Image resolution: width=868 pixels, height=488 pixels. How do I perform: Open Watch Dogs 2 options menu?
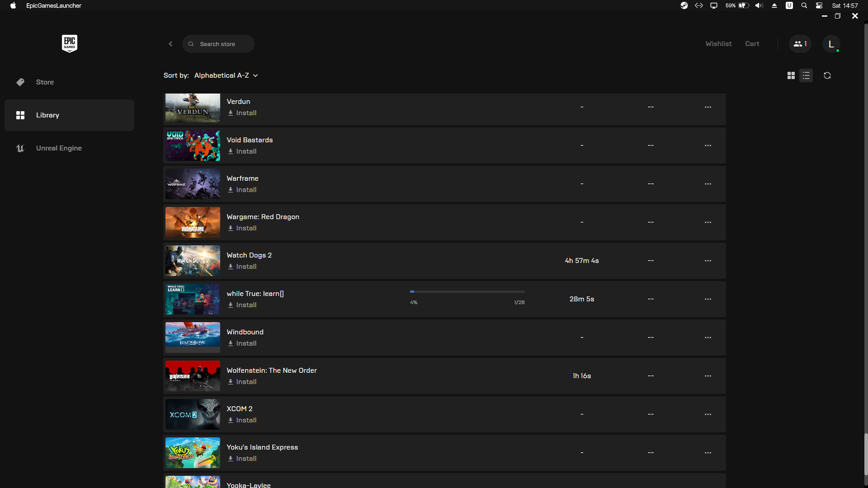[x=708, y=261]
